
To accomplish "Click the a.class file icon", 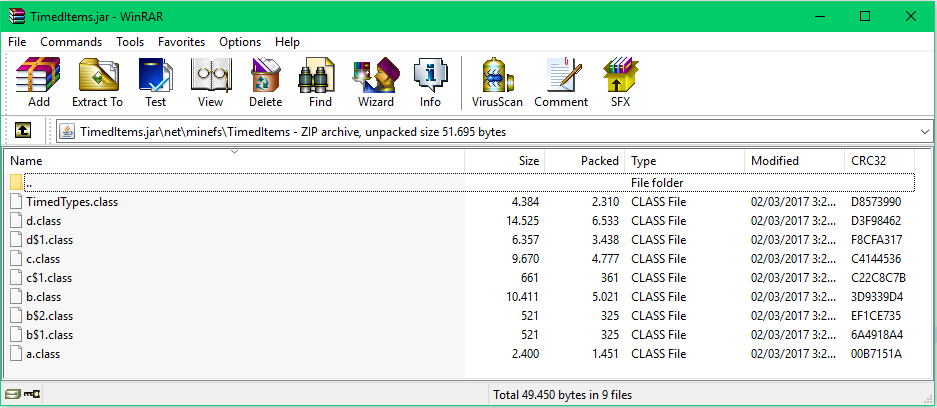I will click(x=17, y=354).
